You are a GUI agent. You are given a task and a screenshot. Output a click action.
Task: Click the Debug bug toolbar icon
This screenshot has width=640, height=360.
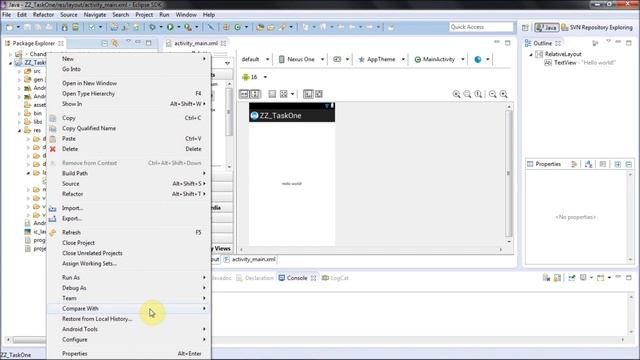click(x=152, y=27)
